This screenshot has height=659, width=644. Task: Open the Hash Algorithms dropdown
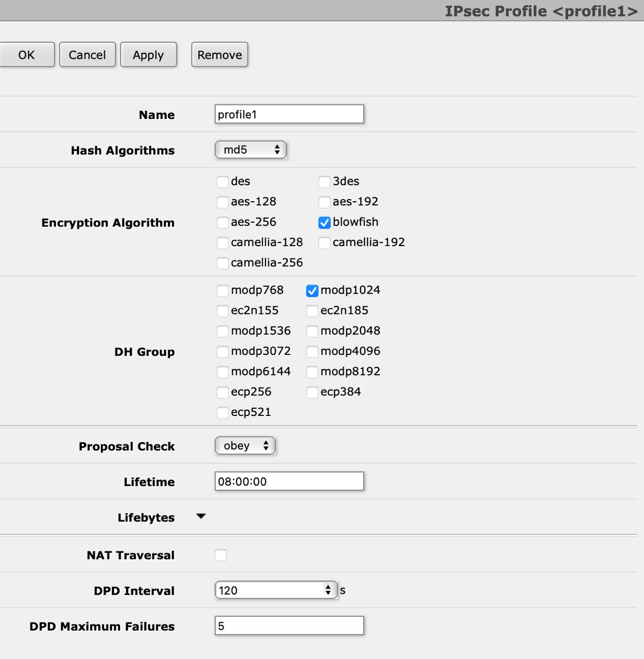(250, 150)
